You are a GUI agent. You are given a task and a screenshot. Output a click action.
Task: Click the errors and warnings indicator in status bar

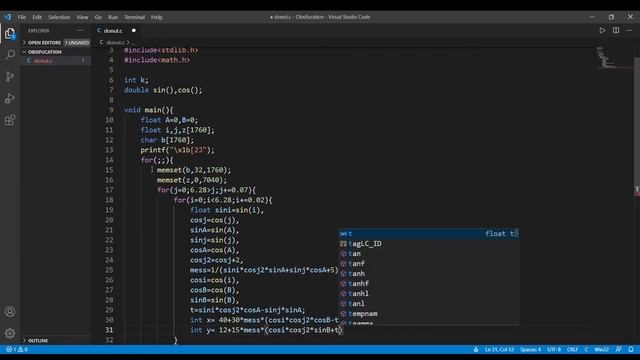click(17, 349)
